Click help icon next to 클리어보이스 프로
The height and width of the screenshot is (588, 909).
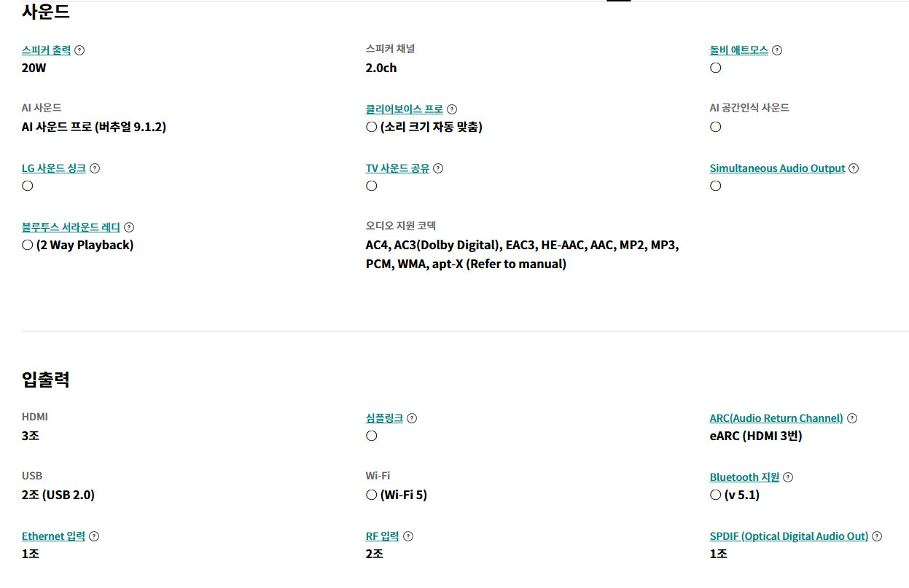pyautogui.click(x=452, y=109)
